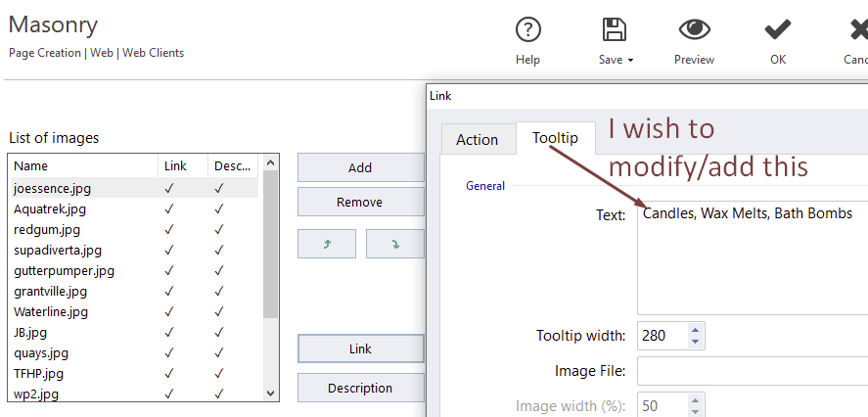Viewport: 868px width, 417px height.
Task: Increase Tooltip width with the up stepper
Action: pos(696,330)
